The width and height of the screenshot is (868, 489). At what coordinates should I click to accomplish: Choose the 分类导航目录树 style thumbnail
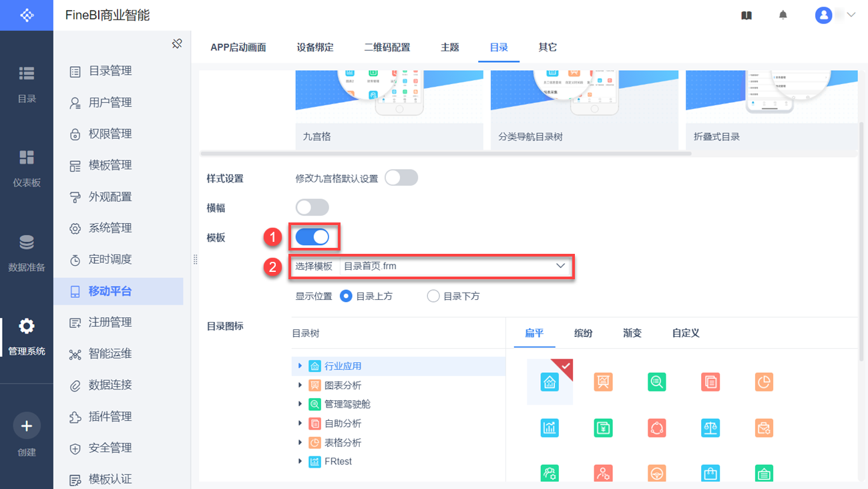584,110
